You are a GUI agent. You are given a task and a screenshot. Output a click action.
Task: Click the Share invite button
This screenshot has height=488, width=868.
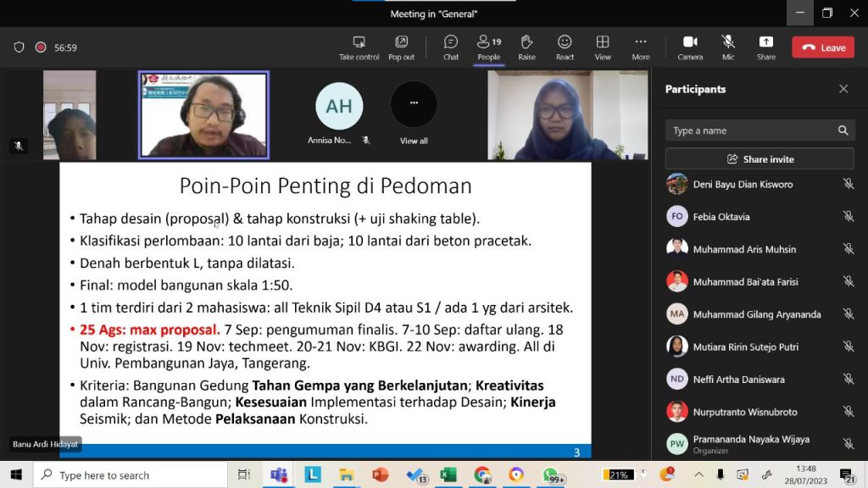(x=759, y=159)
